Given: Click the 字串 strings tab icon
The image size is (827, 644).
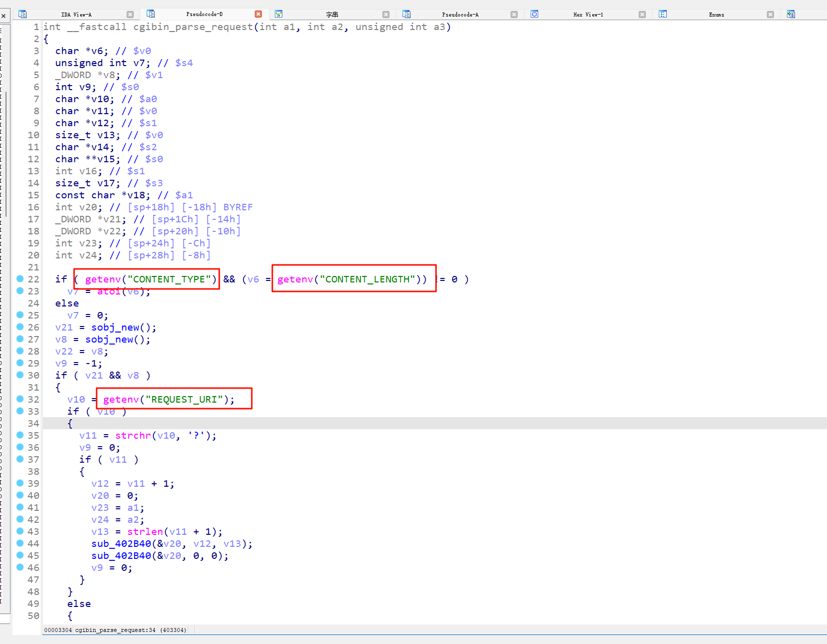Looking at the screenshot, I should [279, 14].
